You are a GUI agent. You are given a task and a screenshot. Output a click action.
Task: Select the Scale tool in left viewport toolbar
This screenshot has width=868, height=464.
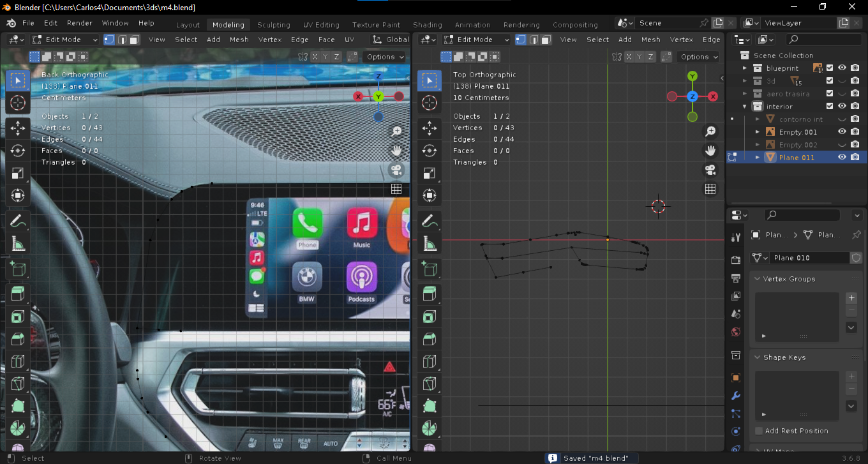pyautogui.click(x=18, y=173)
